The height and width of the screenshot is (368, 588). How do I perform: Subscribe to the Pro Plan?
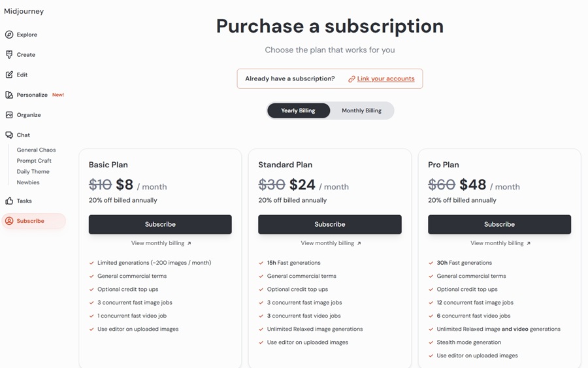pyautogui.click(x=500, y=224)
